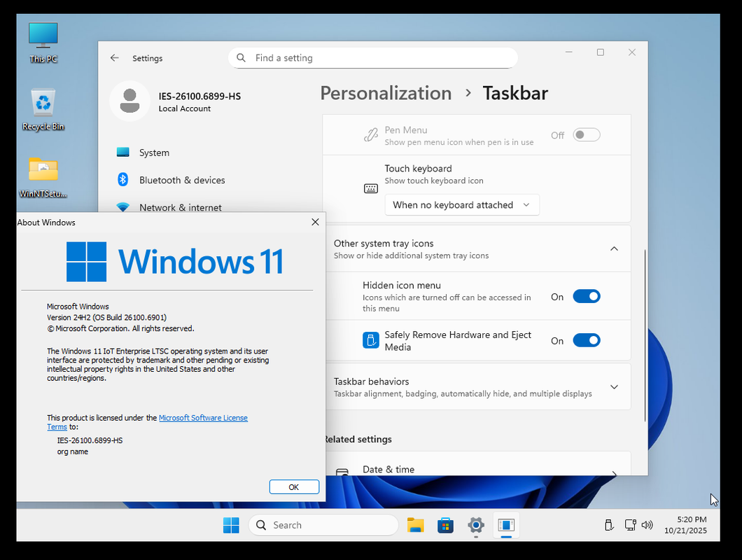Click the USB eject tray icon
This screenshot has width=742, height=560.
[609, 525]
